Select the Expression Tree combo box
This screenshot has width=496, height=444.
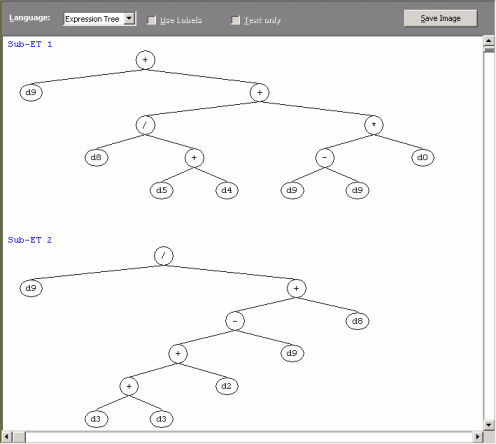coord(100,19)
